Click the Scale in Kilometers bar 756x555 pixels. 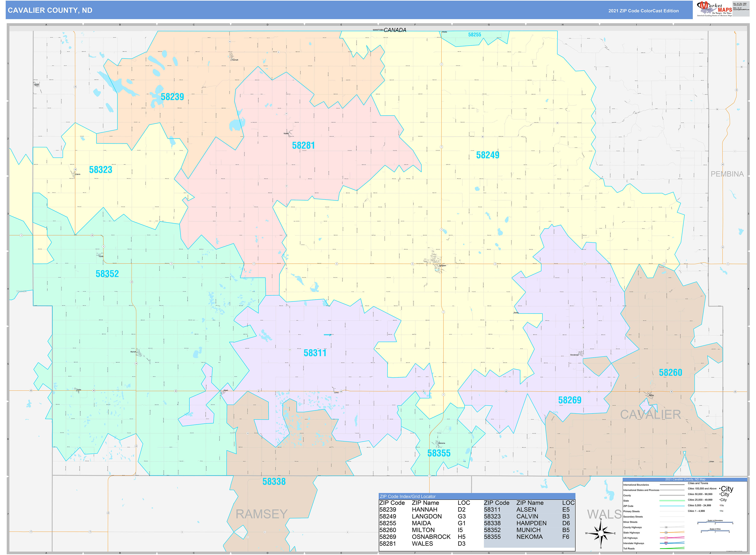715,522
